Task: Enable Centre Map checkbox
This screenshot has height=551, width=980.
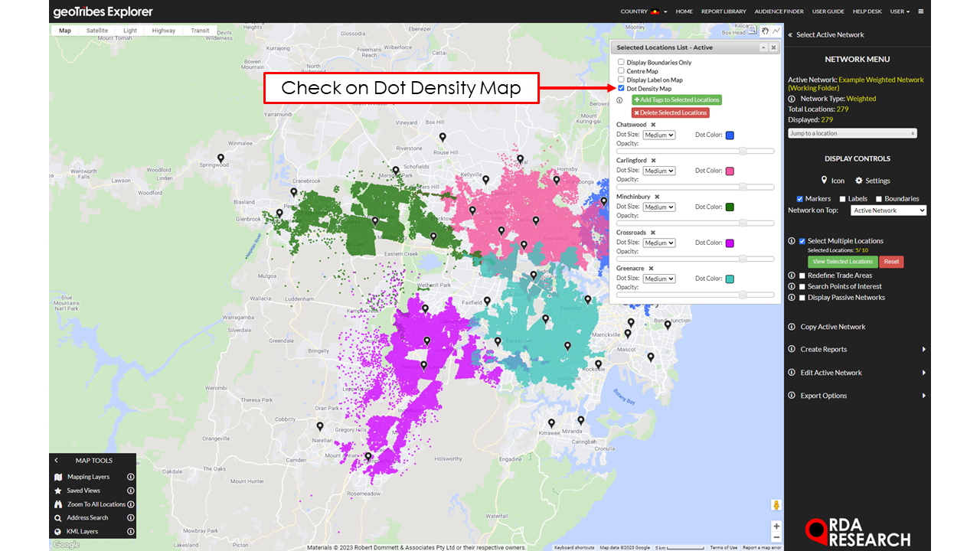Action: click(x=622, y=71)
